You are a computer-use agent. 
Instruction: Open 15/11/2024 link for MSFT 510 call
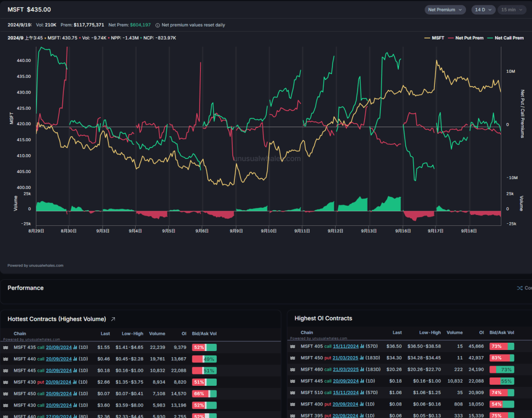345,393
